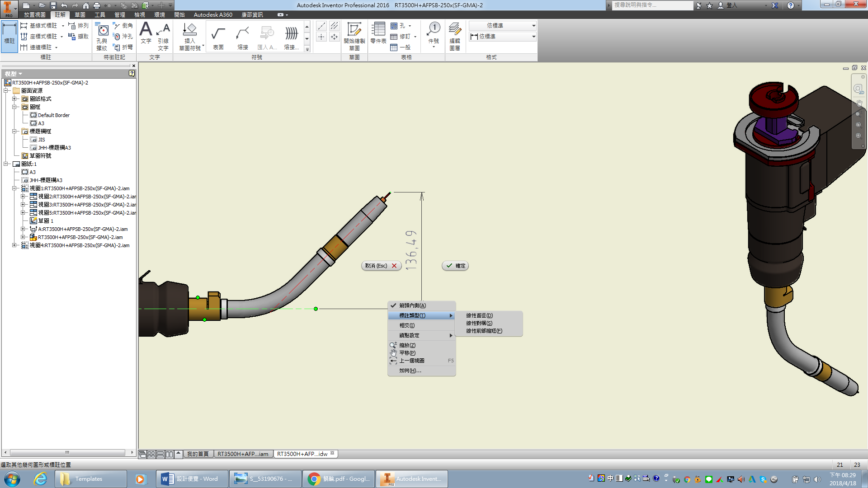The image size is (868, 488).
Task: Open the 標註類型(T) submenu entry
Action: point(421,315)
